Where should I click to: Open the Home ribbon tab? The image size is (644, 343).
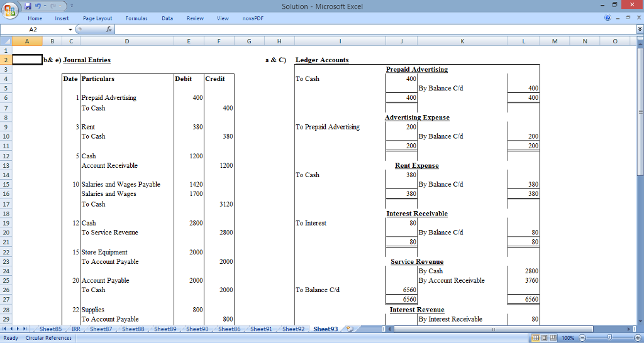pos(35,18)
